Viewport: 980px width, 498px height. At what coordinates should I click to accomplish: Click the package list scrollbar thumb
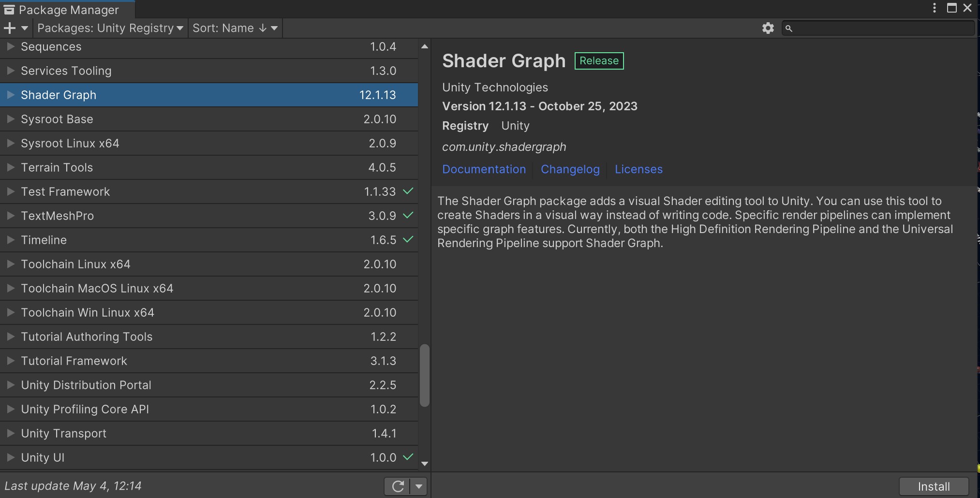(x=424, y=375)
